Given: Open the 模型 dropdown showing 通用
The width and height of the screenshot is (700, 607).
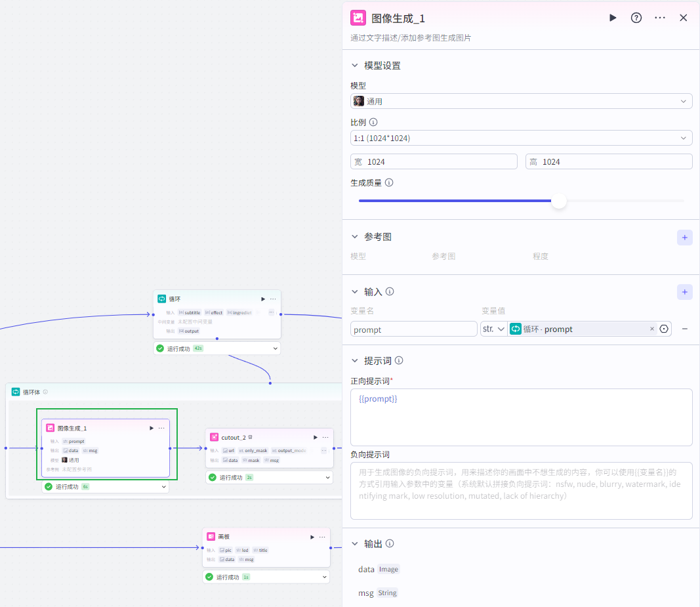Looking at the screenshot, I should 522,101.
